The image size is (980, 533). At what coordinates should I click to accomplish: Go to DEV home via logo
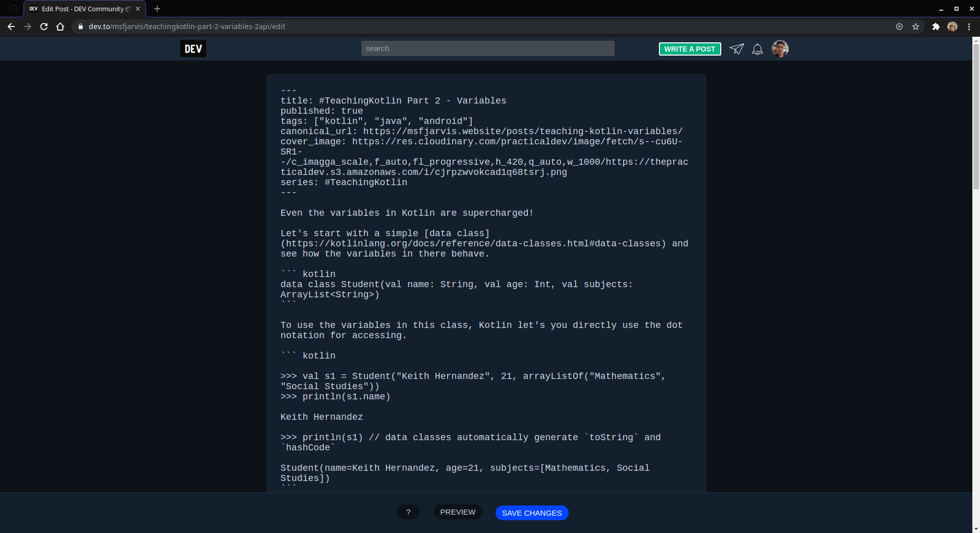coord(193,48)
